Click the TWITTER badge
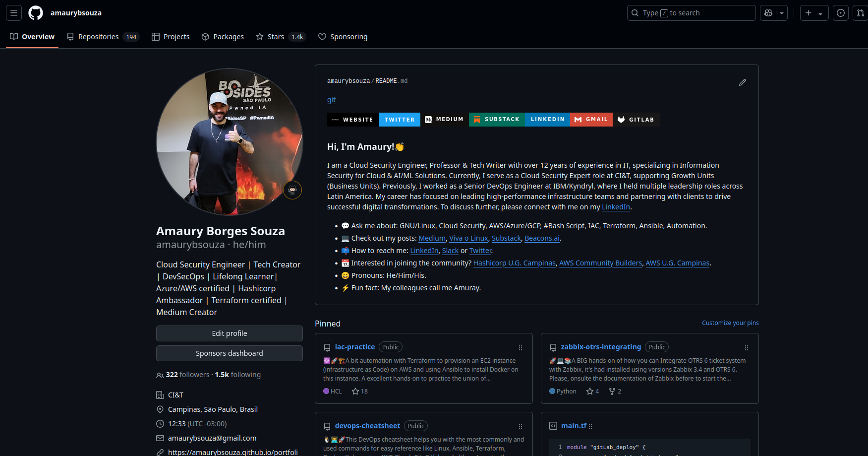 click(x=400, y=120)
